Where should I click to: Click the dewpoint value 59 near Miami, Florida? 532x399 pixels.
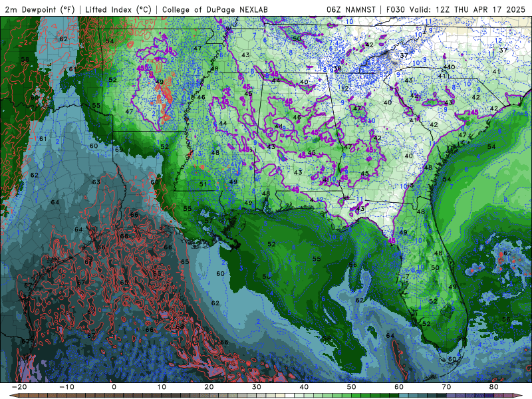461,338
